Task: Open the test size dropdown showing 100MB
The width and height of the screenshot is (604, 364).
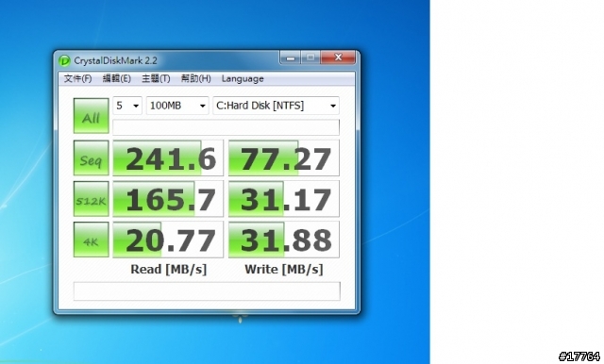Action: point(177,106)
